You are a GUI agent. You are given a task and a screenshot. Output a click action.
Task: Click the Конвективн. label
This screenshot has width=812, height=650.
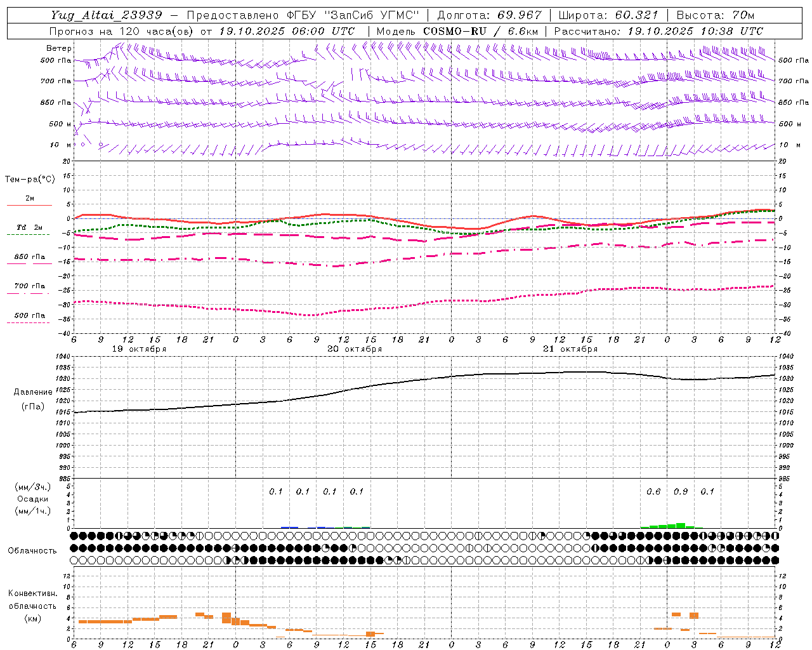click(x=32, y=594)
